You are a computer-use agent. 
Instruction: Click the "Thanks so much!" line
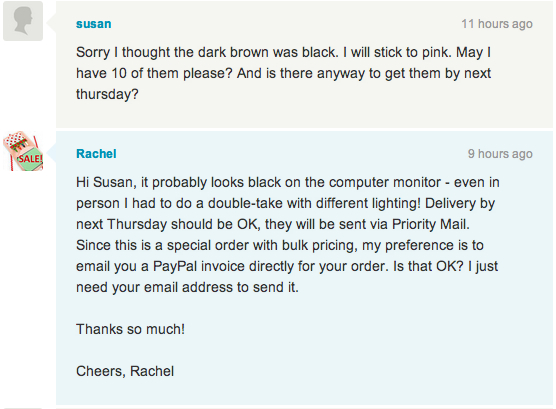[x=130, y=329]
